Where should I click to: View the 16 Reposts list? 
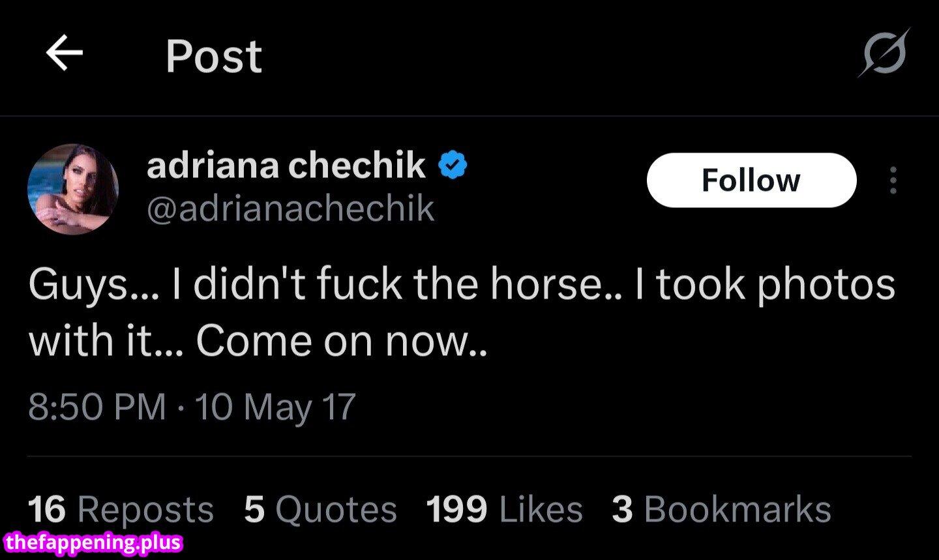121,509
